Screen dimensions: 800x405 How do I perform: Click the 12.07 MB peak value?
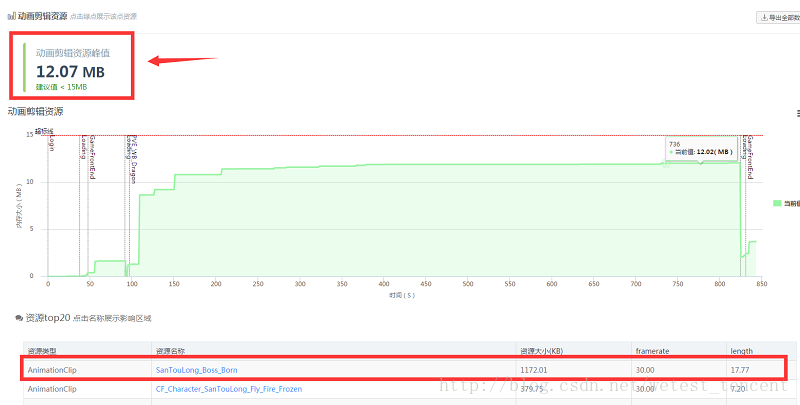[70, 71]
